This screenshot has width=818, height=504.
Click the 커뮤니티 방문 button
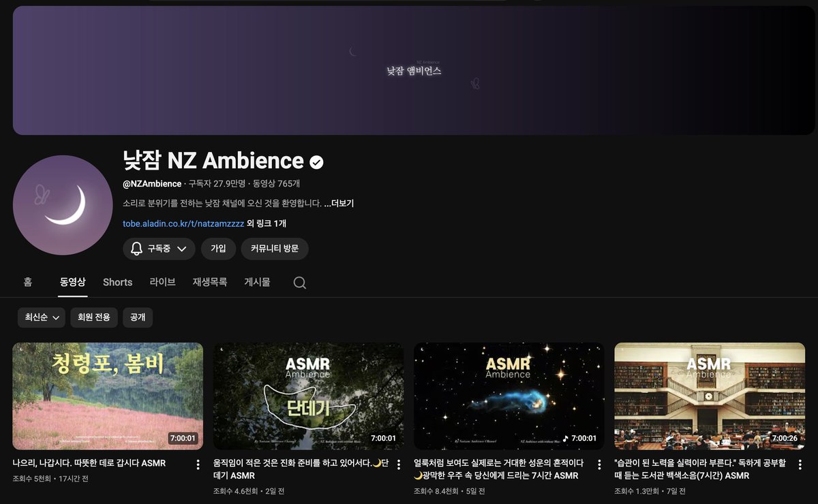[275, 249]
